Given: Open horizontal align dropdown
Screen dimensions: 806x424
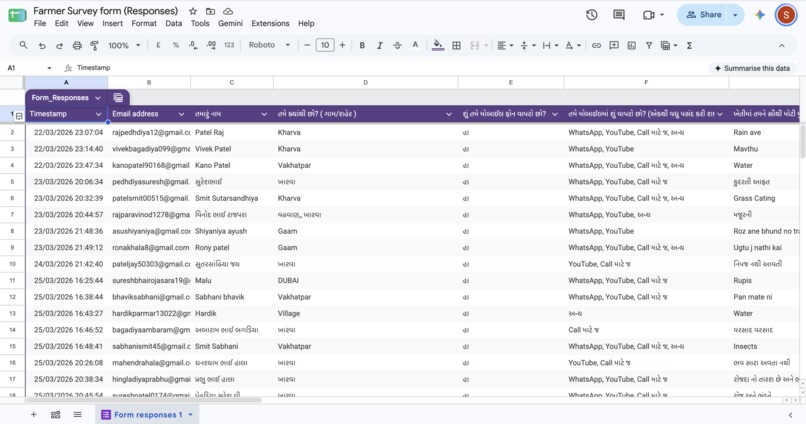Looking at the screenshot, I should tap(505, 45).
